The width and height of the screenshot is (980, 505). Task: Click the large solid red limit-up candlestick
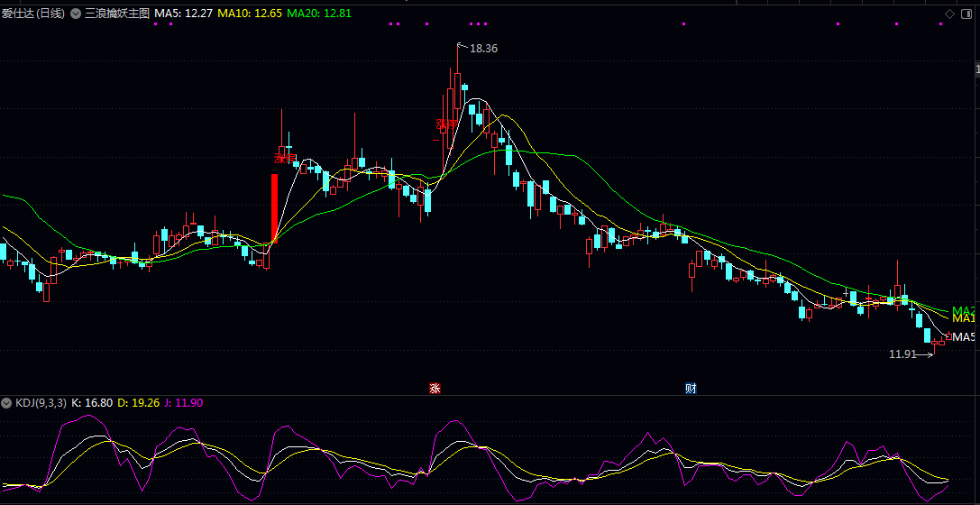tap(274, 207)
